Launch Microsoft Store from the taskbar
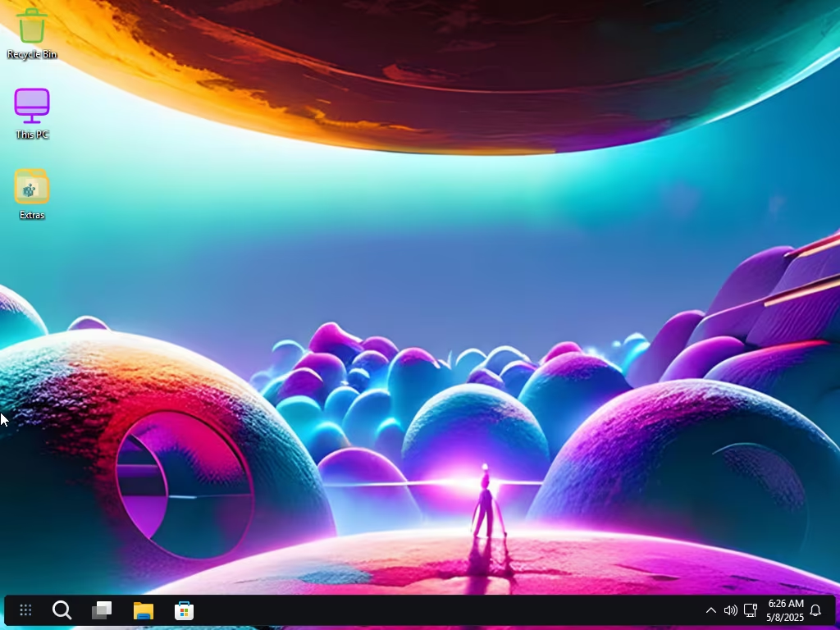Image resolution: width=840 pixels, height=630 pixels. [x=184, y=610]
